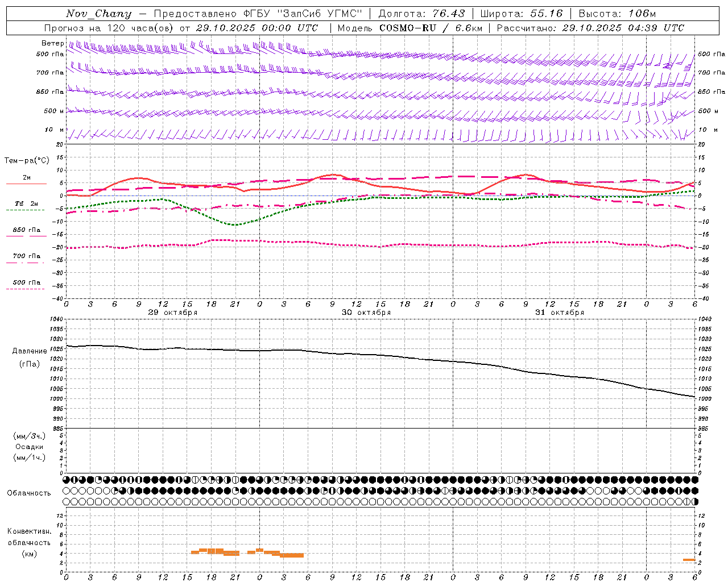The height and width of the screenshot is (582, 728).
Task: Click the "500 гПа" temperature legend entry
Action: 27,282
